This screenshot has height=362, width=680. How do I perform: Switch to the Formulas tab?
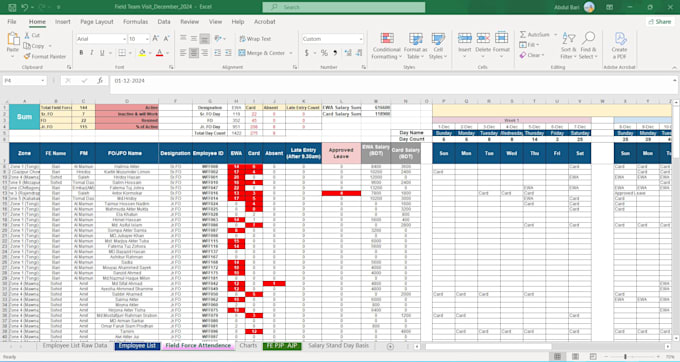click(x=135, y=22)
